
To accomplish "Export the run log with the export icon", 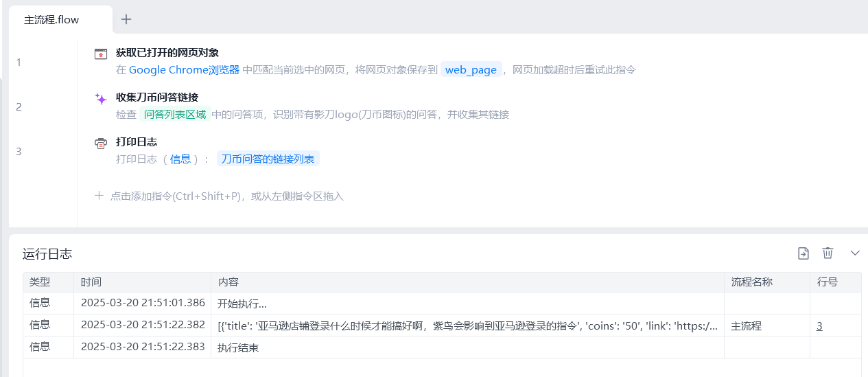I will [803, 253].
